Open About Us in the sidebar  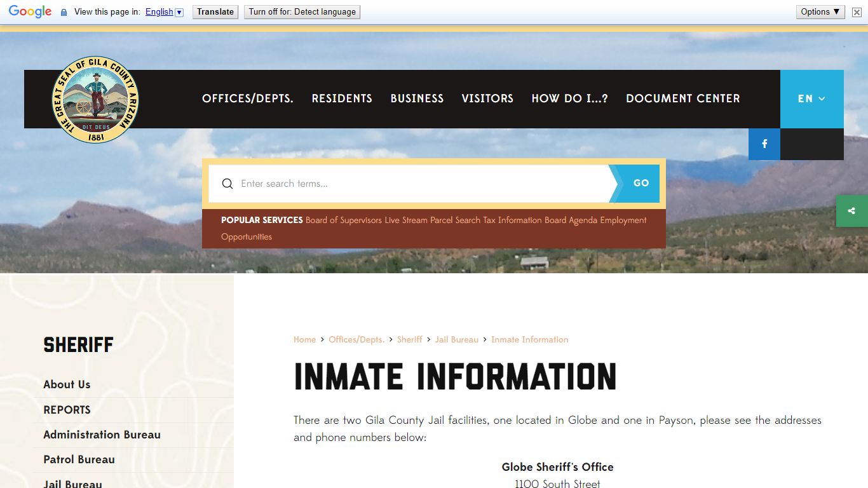tap(67, 384)
